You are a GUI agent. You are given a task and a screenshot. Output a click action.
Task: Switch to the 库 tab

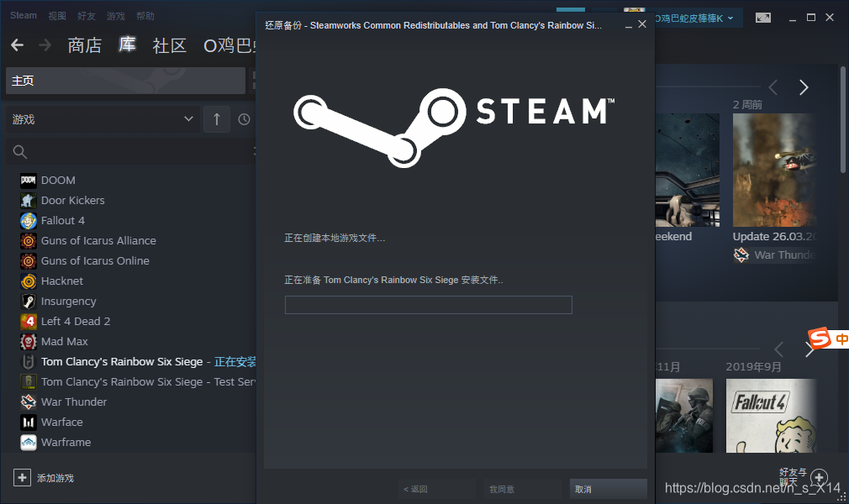(x=127, y=45)
